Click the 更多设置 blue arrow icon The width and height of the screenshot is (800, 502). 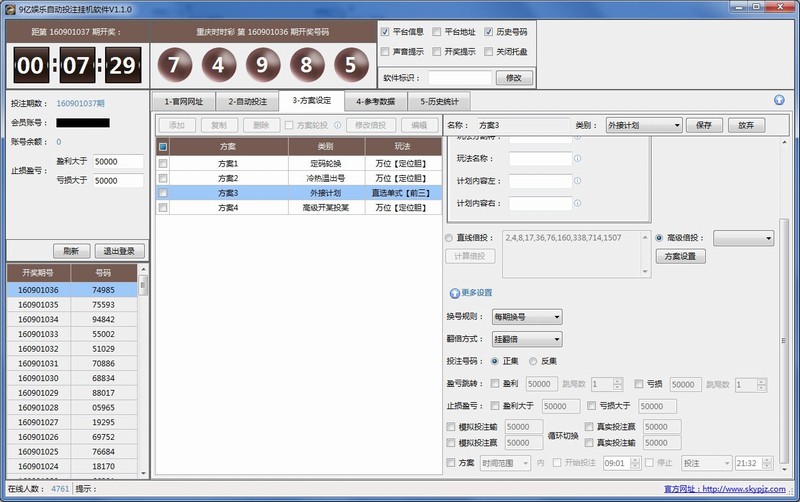454,293
